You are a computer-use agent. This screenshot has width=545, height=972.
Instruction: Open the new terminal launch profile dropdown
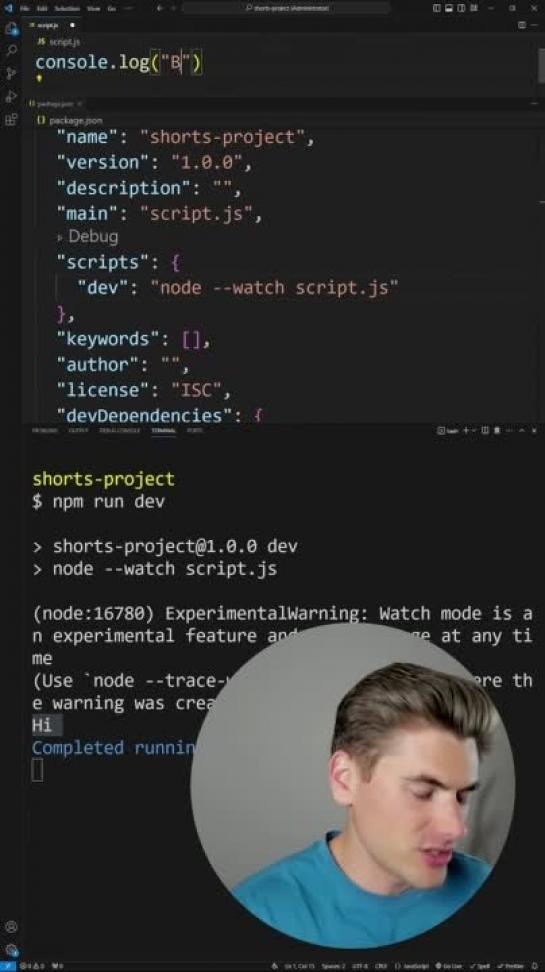tap(474, 430)
